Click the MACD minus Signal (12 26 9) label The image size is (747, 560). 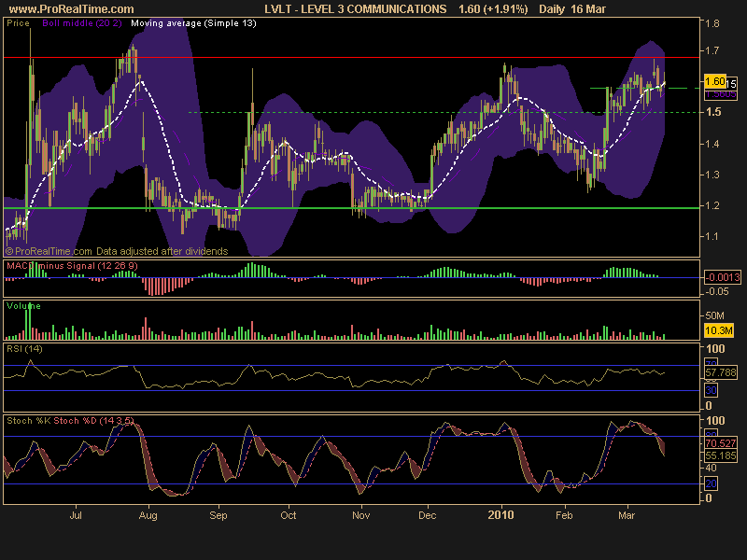coord(72,266)
